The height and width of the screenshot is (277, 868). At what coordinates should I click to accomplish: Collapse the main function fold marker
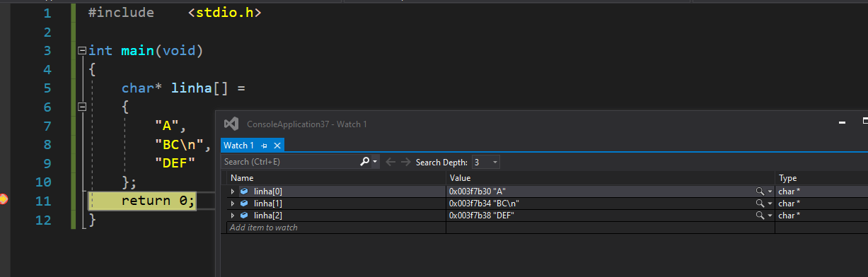pos(82,51)
